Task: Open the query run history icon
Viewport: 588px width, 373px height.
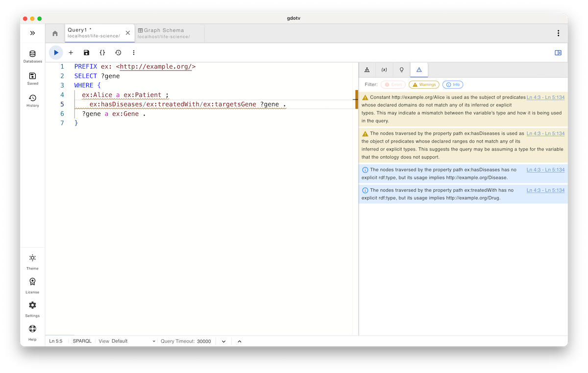Action: pos(118,52)
